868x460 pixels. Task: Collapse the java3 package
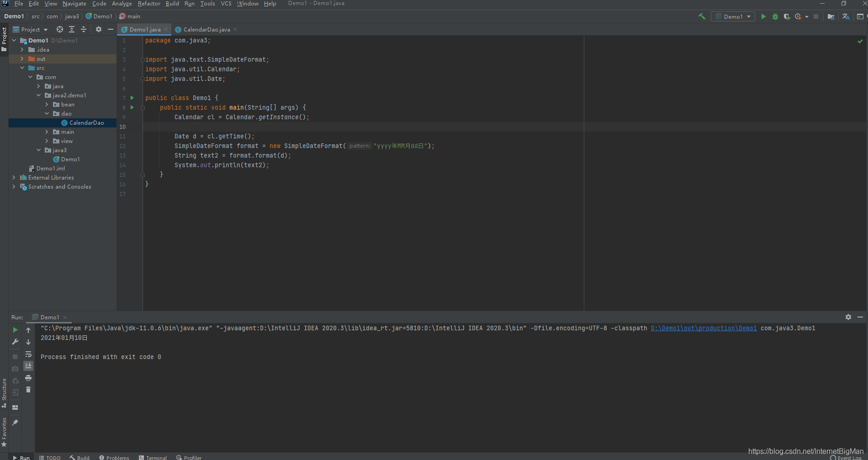tap(39, 150)
